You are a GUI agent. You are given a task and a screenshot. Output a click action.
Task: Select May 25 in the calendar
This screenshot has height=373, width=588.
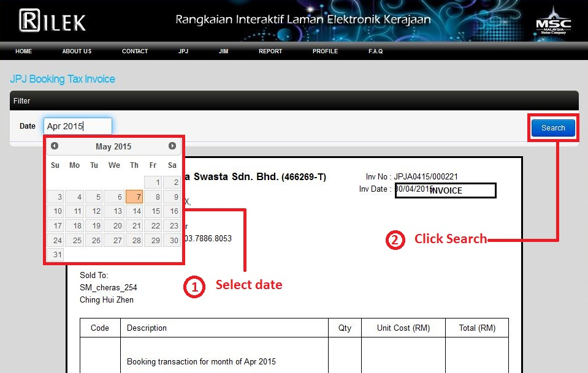click(75, 241)
